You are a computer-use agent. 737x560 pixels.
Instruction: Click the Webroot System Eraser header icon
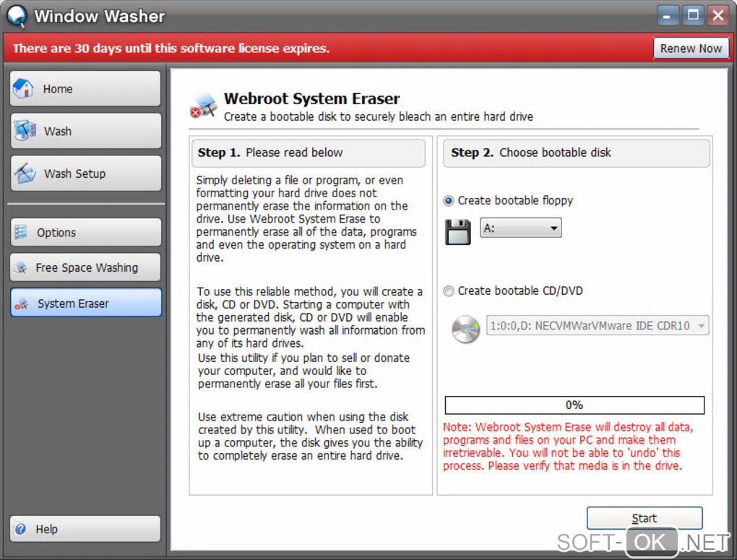(204, 105)
